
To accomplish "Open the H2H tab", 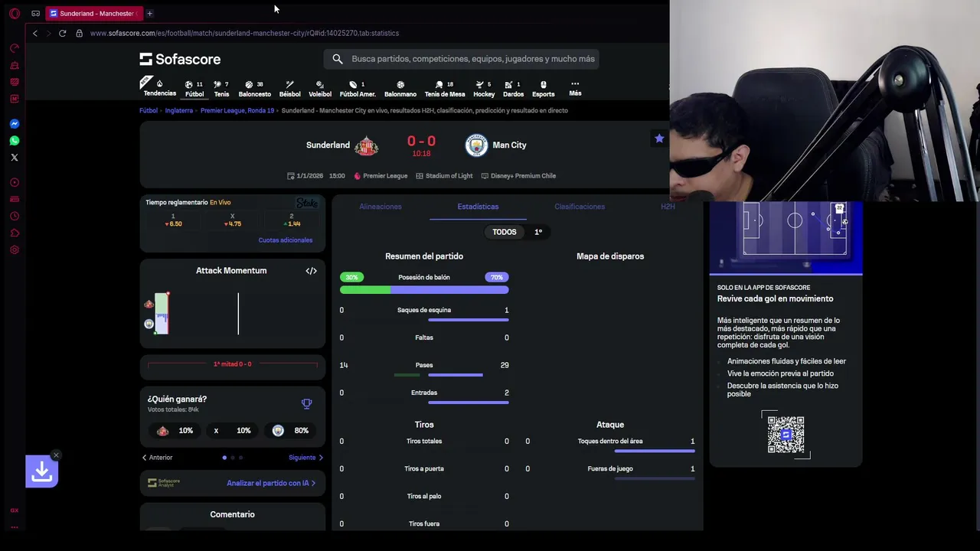I will point(668,207).
